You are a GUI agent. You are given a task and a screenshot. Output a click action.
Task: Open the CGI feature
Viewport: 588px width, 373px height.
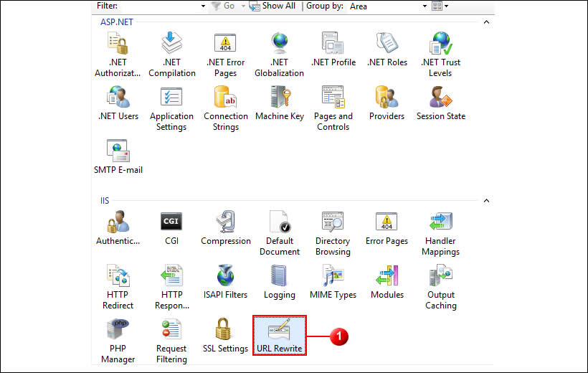[x=171, y=228]
